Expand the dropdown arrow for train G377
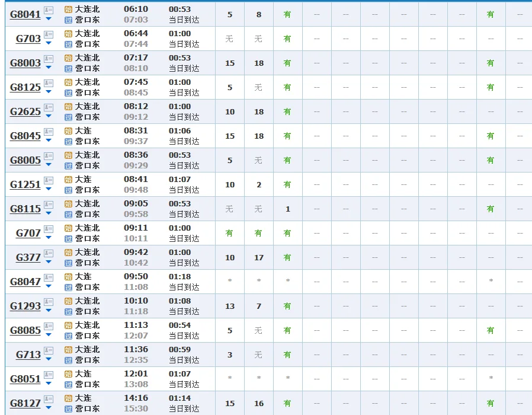The image size is (532, 415). tap(49, 262)
